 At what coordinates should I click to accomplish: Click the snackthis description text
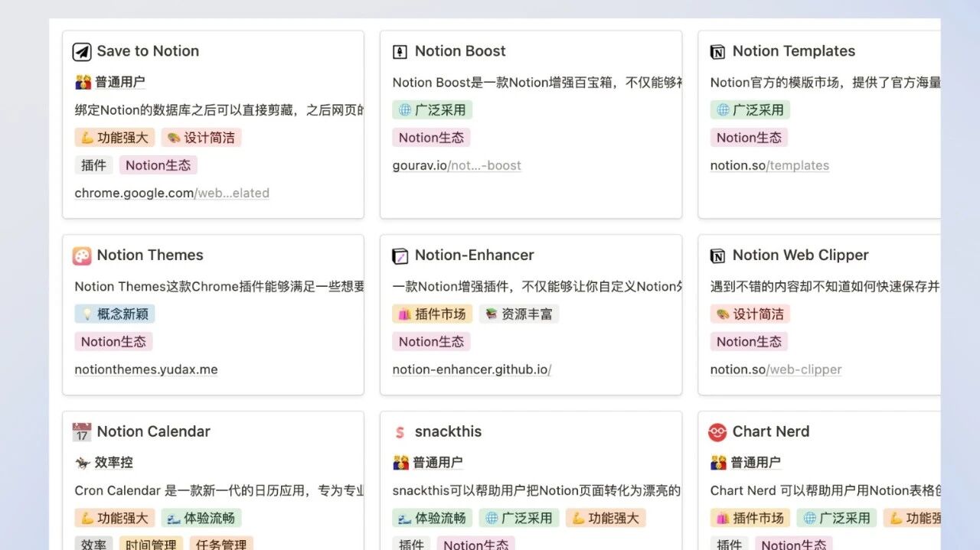tap(537, 490)
